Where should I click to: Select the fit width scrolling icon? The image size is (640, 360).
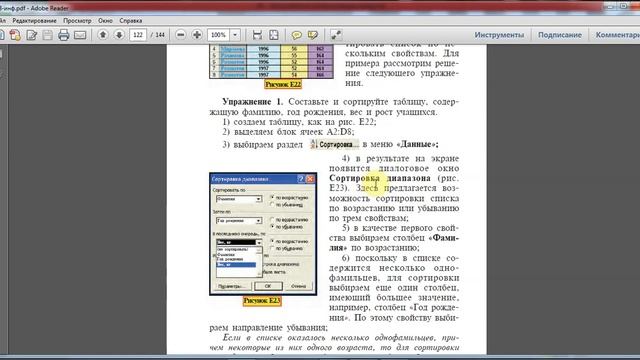point(257,35)
